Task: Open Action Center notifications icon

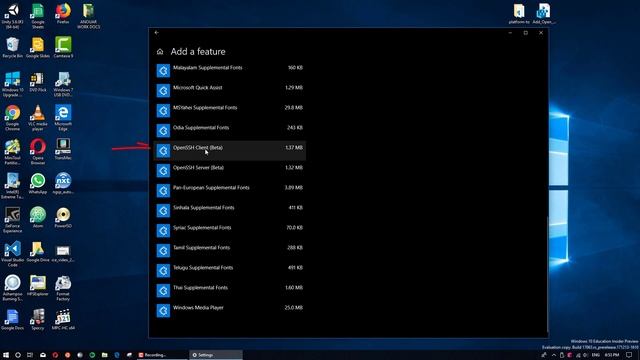Action: [629, 355]
